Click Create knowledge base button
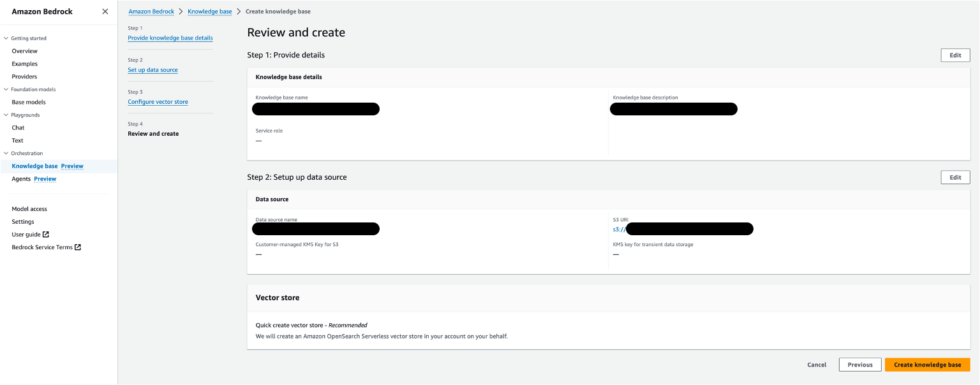980x385 pixels. 927,365
